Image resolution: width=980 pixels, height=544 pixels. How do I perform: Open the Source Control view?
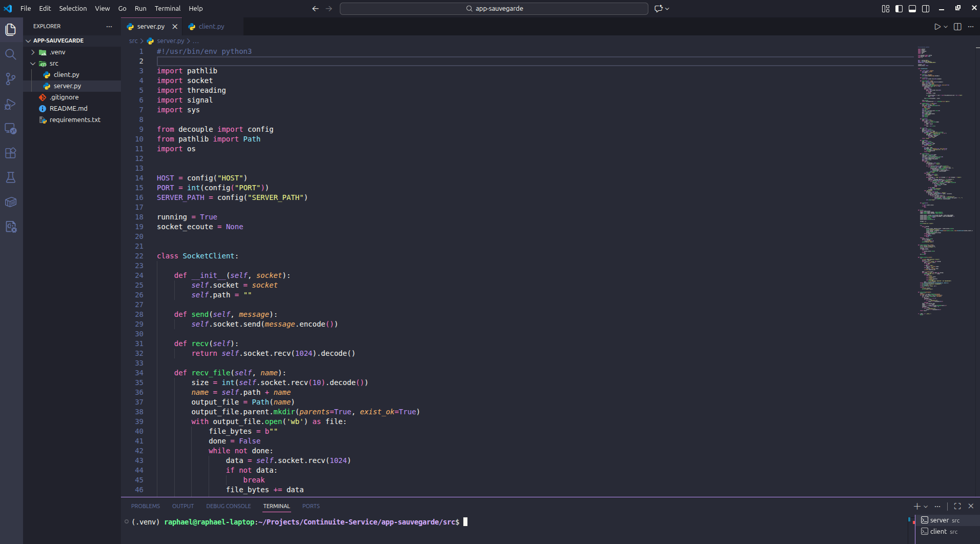(10, 79)
